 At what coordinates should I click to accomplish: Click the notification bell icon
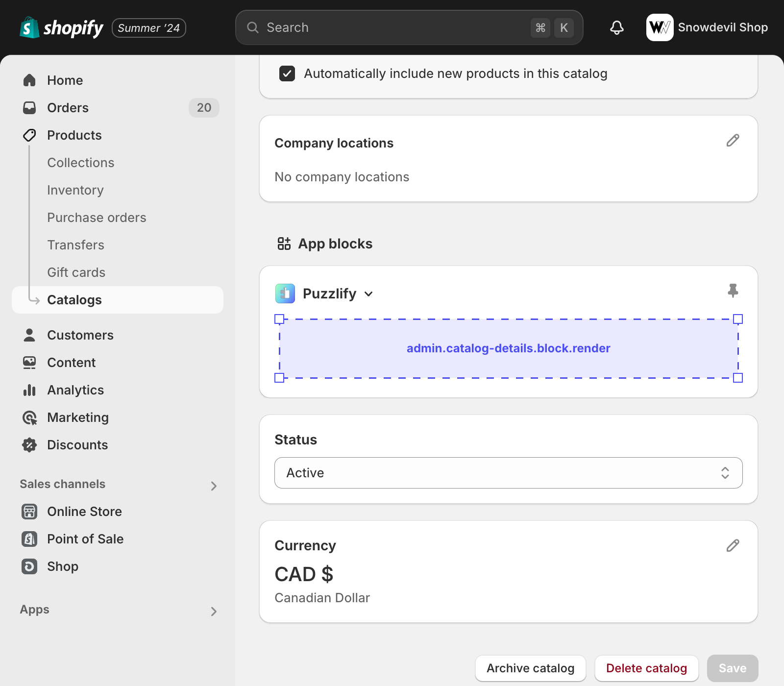[x=616, y=27]
